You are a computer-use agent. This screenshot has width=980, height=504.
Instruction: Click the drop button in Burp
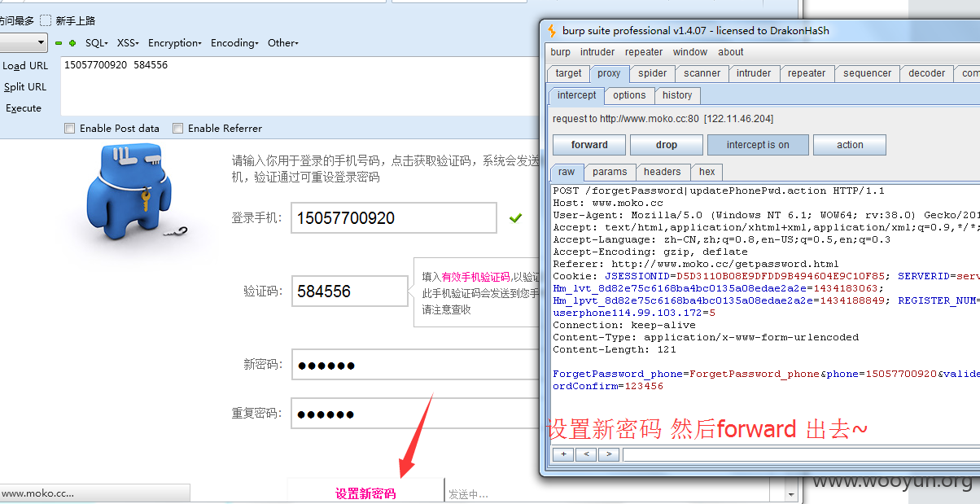tap(667, 145)
